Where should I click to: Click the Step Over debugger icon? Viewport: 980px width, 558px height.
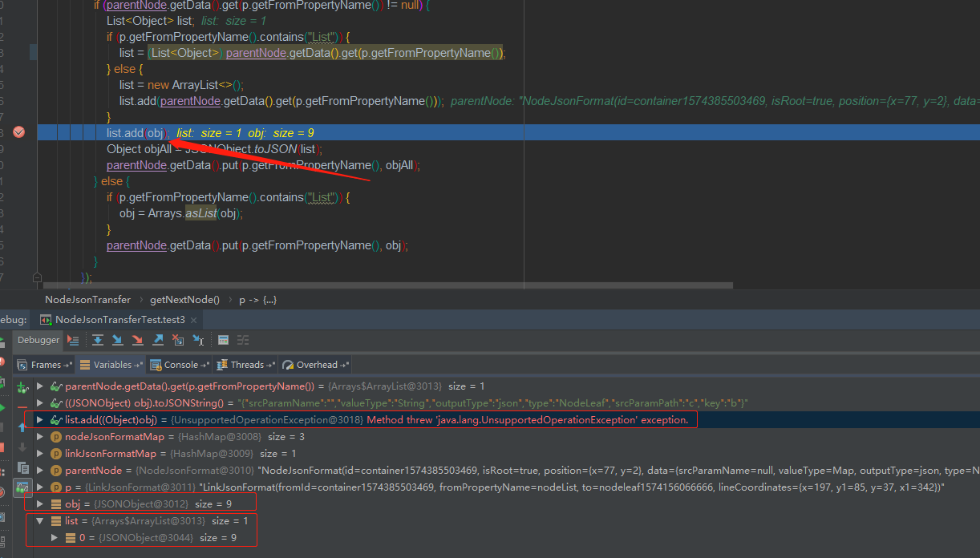click(x=98, y=340)
